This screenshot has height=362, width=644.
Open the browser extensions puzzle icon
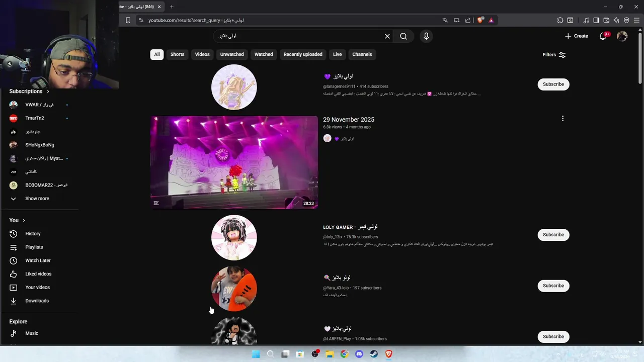click(x=560, y=20)
